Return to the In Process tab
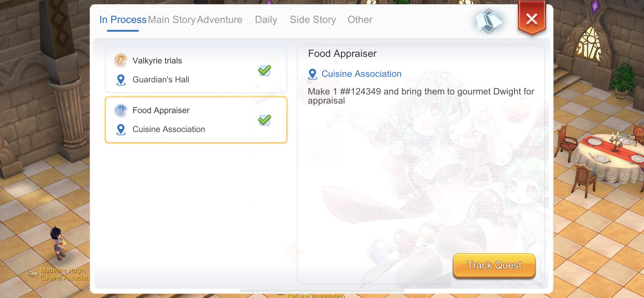Viewport: 644px width, 298px height. coord(123,19)
